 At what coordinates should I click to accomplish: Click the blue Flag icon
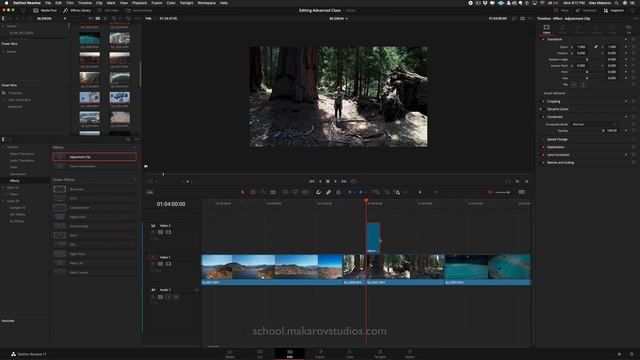[x=350, y=192]
